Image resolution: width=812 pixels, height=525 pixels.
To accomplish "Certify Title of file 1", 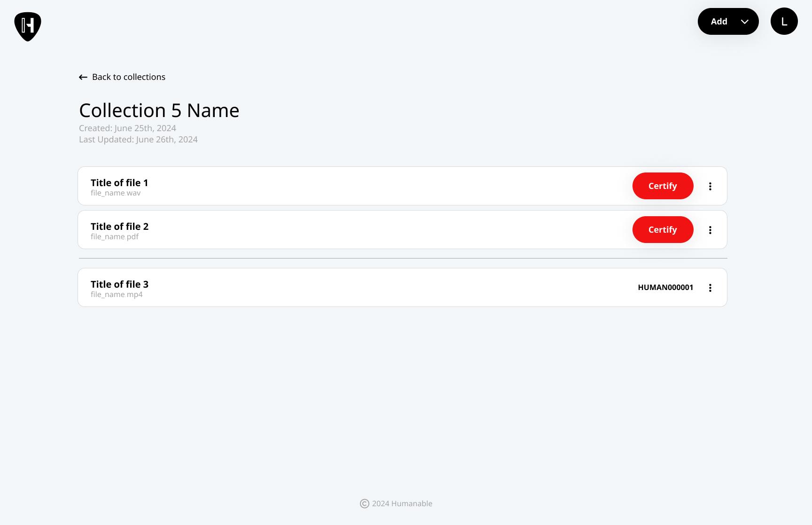I will pos(663,186).
